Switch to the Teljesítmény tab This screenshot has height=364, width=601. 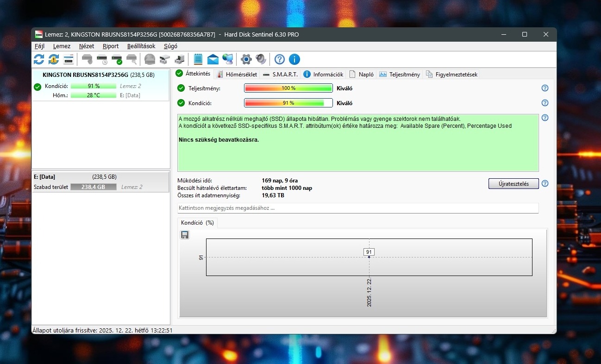pyautogui.click(x=400, y=74)
